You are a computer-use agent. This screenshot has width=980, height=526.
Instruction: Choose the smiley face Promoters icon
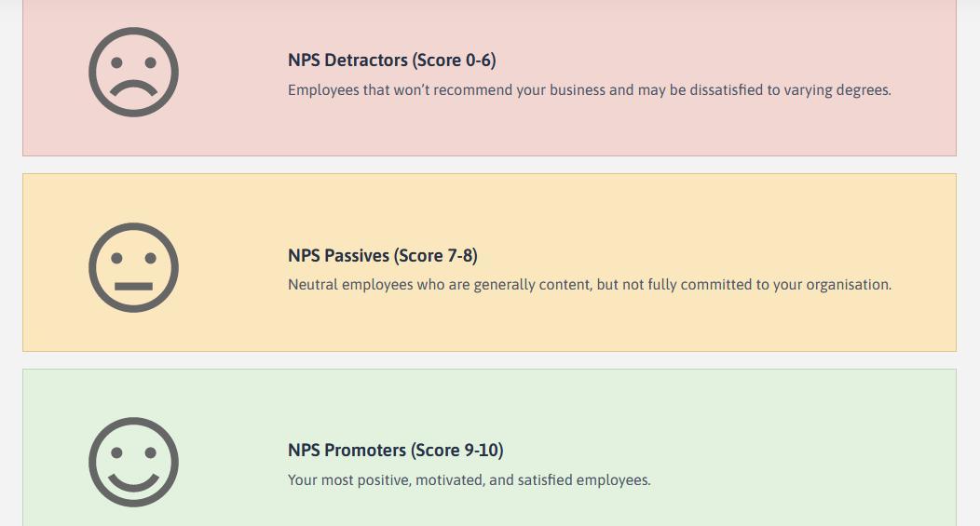tap(134, 463)
